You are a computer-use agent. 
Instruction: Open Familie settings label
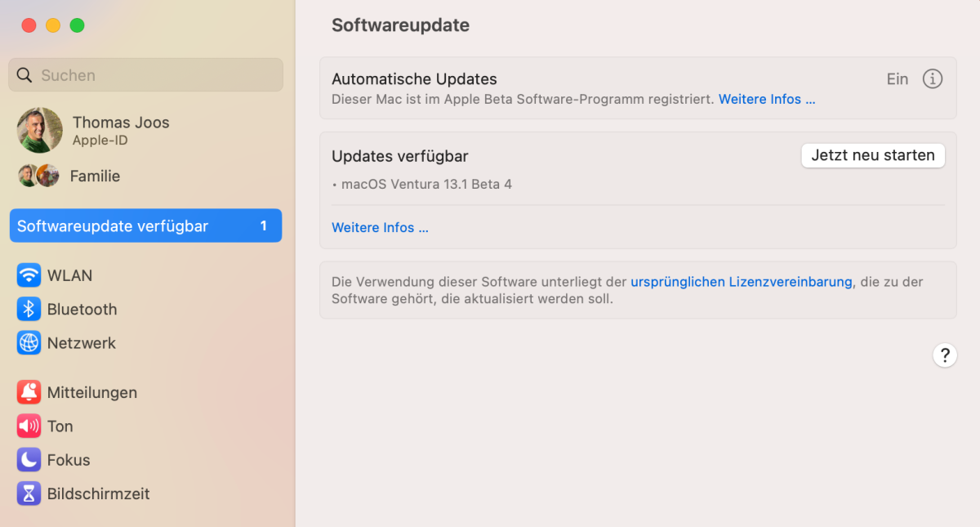(x=95, y=176)
